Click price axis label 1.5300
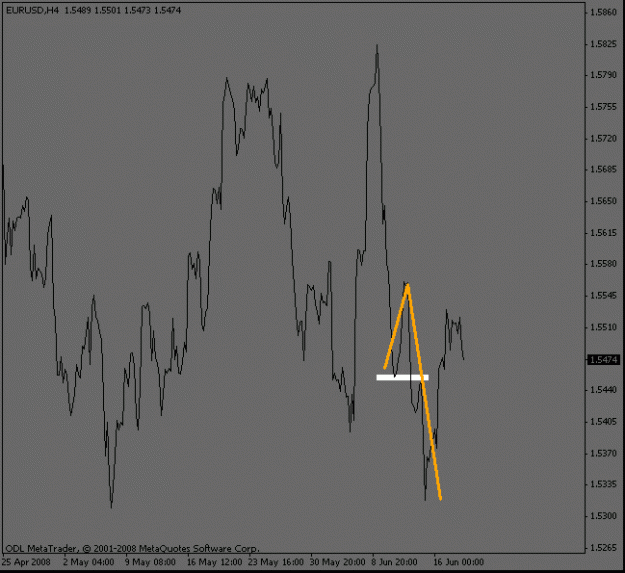The width and height of the screenshot is (625, 573). pyautogui.click(x=603, y=516)
